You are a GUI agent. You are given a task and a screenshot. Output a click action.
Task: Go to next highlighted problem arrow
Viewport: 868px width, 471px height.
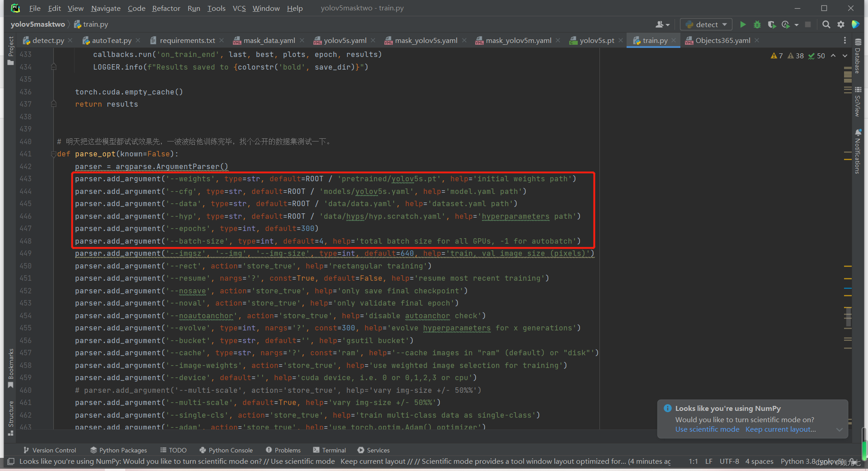pos(845,56)
